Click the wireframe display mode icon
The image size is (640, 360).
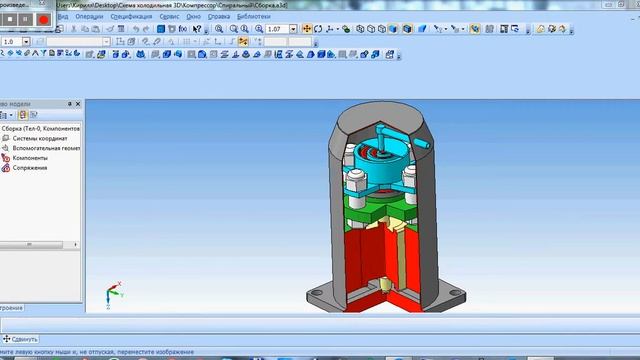coord(360,29)
